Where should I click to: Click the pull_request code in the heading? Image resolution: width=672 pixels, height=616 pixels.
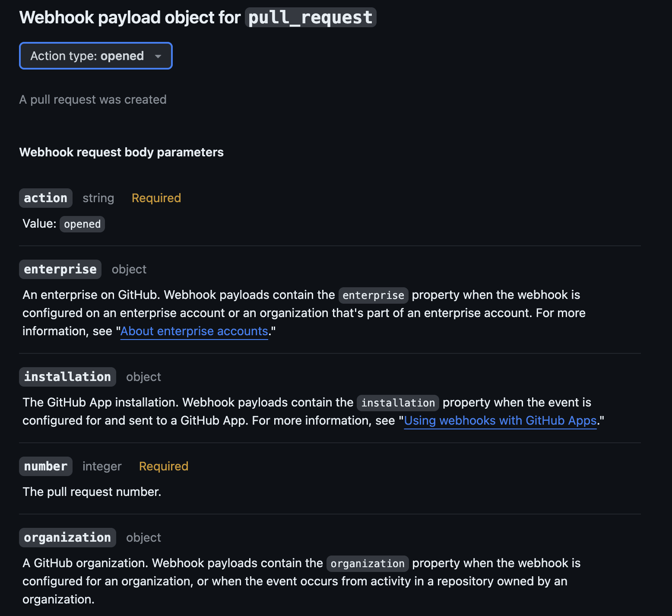pyautogui.click(x=311, y=18)
